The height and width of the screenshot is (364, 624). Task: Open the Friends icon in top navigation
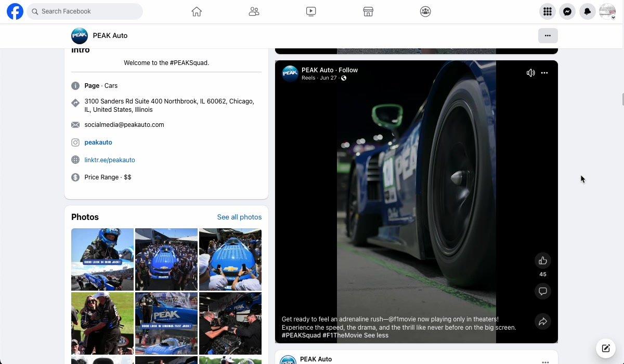(x=254, y=11)
